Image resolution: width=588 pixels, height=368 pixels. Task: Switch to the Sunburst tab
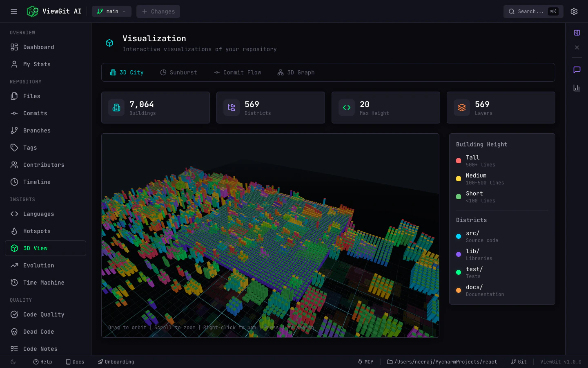coord(178,72)
